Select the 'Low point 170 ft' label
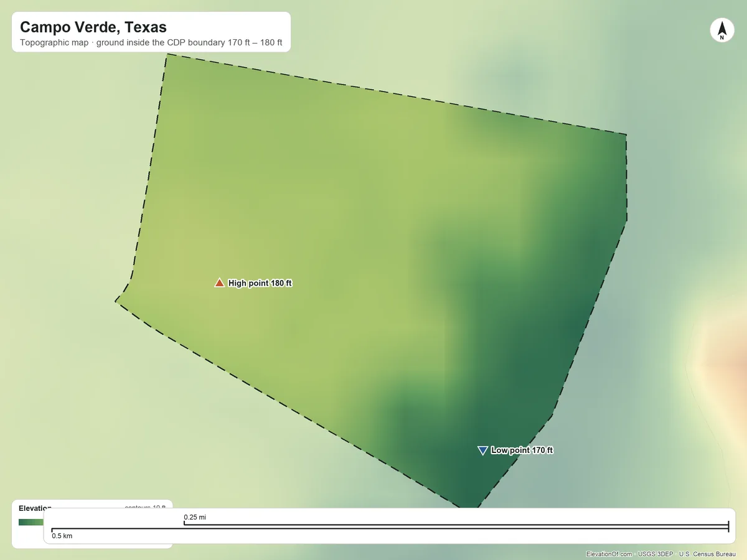Viewport: 747px width, 560px height. [x=522, y=450]
